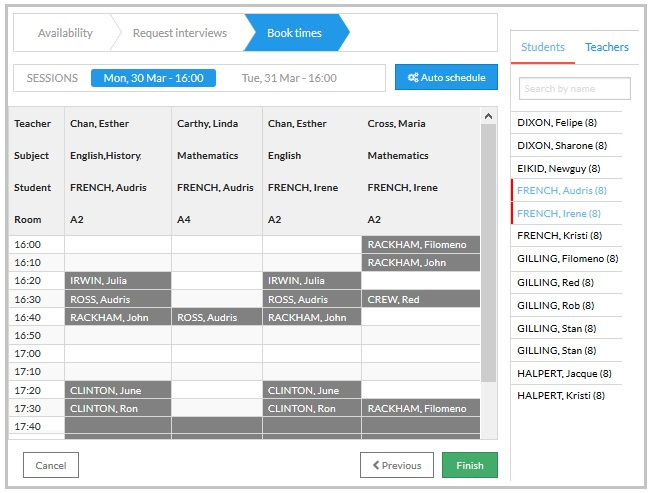Screen dimensions: 657x493
Task: Click the empty 16:00 slot for Carthy, Linda
Action: click(x=217, y=244)
